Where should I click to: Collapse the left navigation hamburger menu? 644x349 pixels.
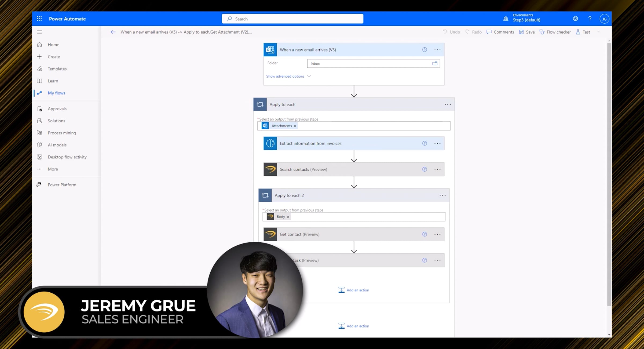pos(39,32)
